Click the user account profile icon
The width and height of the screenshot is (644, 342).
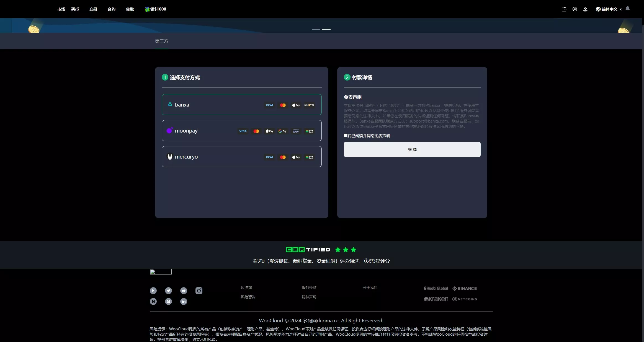pos(575,9)
